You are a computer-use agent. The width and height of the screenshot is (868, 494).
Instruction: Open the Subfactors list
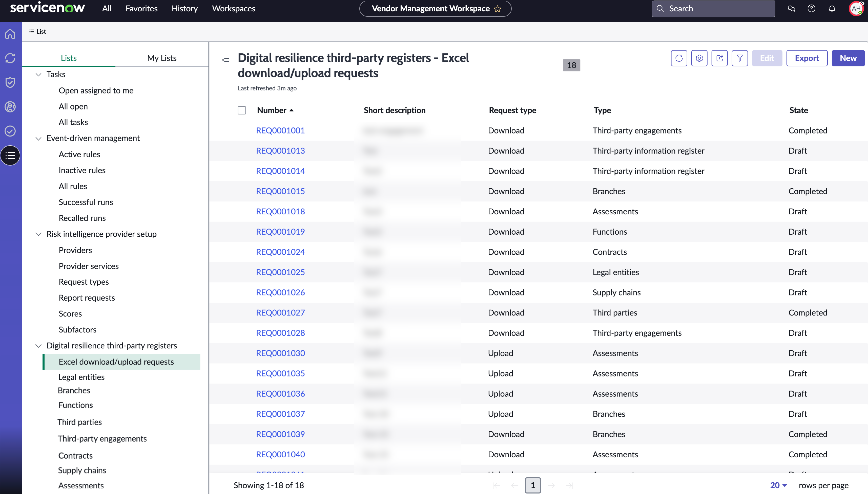pyautogui.click(x=77, y=329)
